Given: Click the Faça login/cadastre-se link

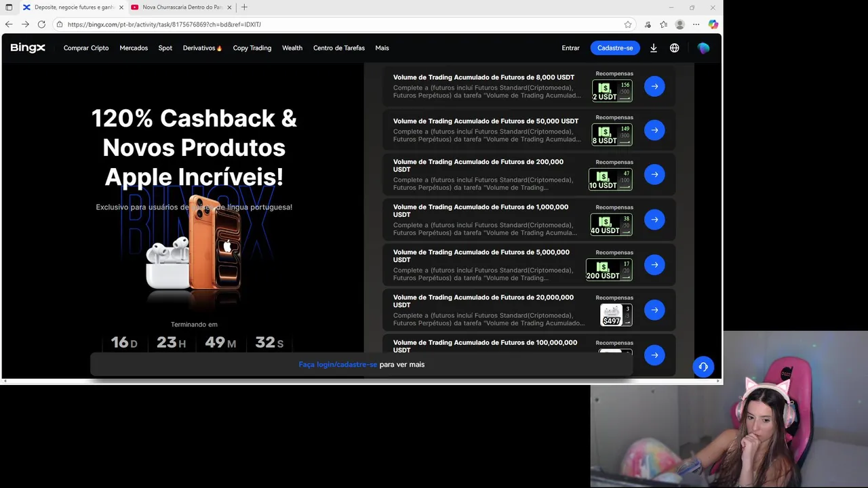Looking at the screenshot, I should click(x=338, y=365).
